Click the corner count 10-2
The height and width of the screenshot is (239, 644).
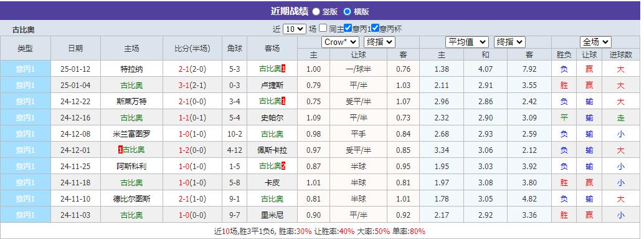click(235, 134)
